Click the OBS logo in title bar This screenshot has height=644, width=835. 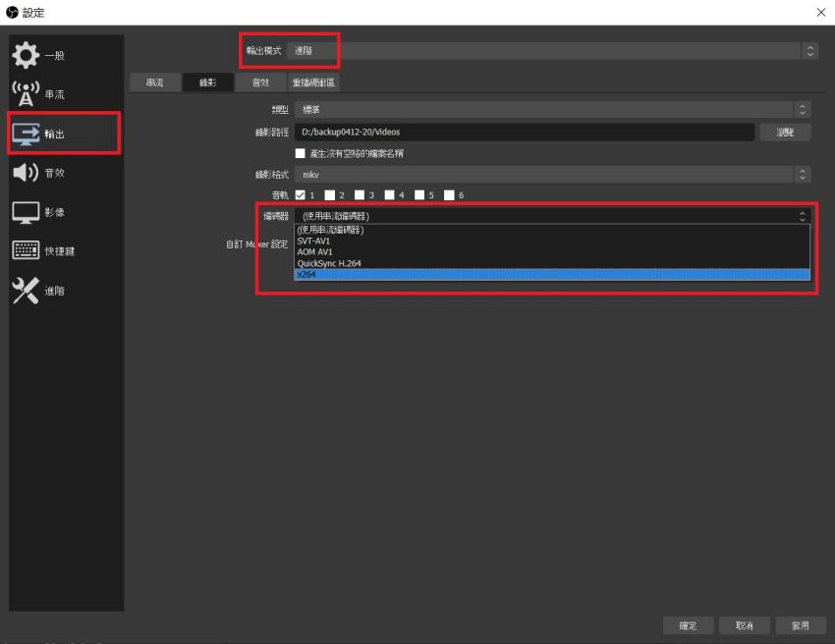(12, 12)
